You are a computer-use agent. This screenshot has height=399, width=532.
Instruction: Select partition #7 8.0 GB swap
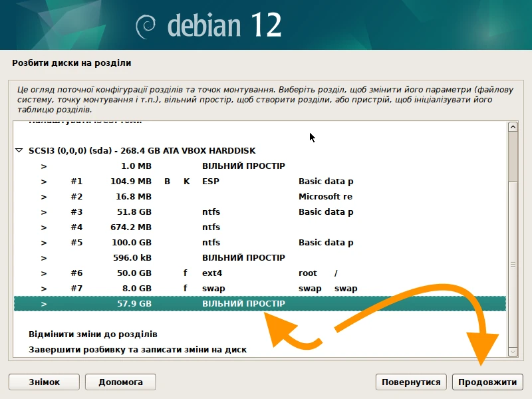260,288
